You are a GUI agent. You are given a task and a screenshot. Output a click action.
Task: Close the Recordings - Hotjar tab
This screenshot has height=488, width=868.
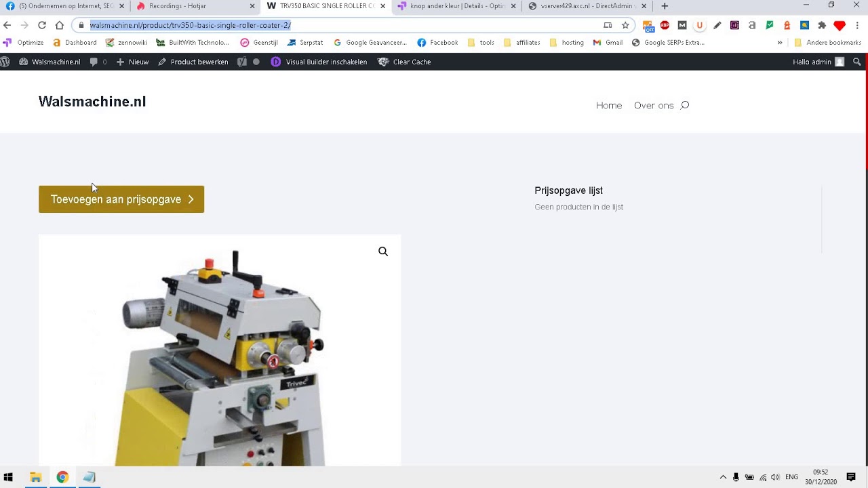point(252,6)
